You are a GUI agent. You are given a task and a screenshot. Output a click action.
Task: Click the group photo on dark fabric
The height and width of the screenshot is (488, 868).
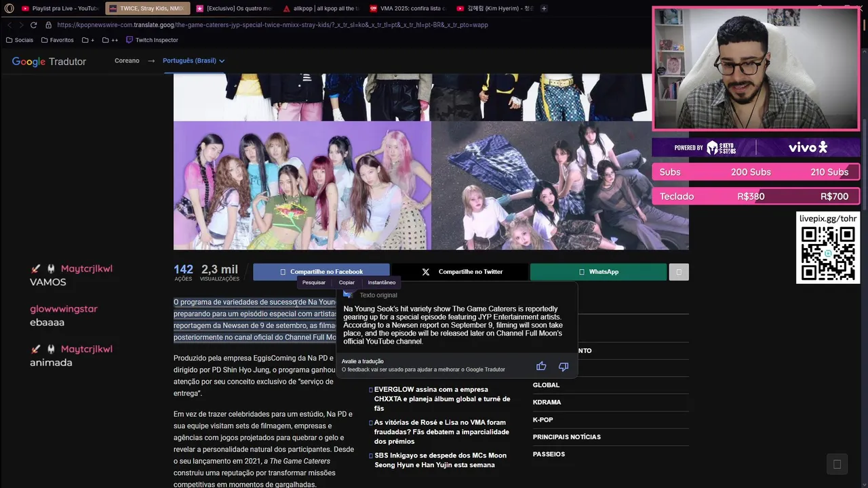(560, 185)
